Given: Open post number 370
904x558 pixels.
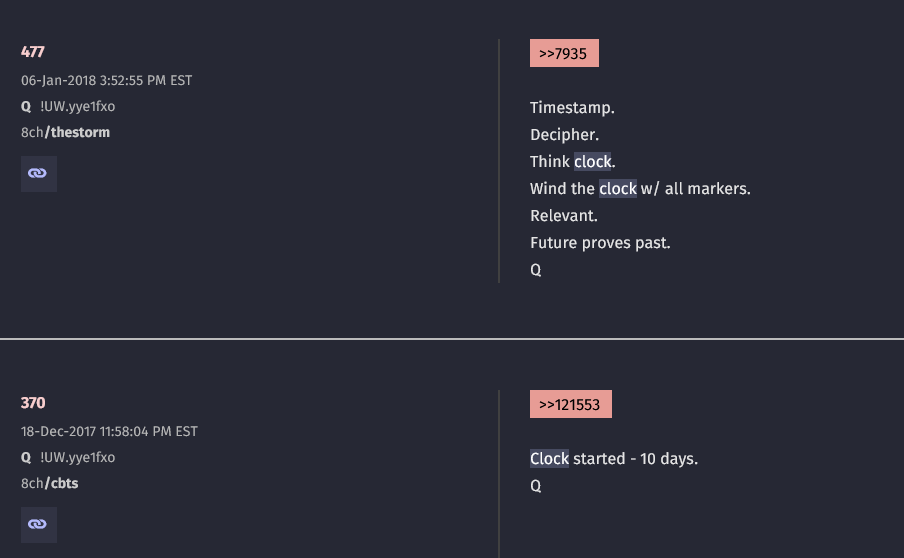Looking at the screenshot, I should (x=33, y=403).
